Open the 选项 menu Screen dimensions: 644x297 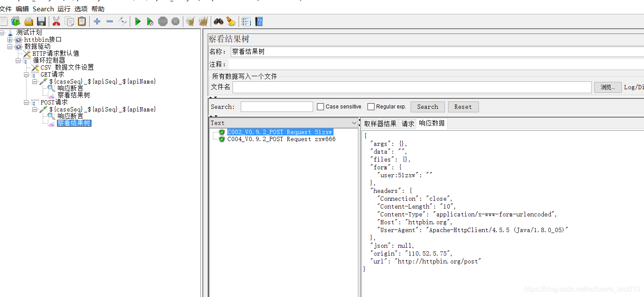pyautogui.click(x=81, y=9)
